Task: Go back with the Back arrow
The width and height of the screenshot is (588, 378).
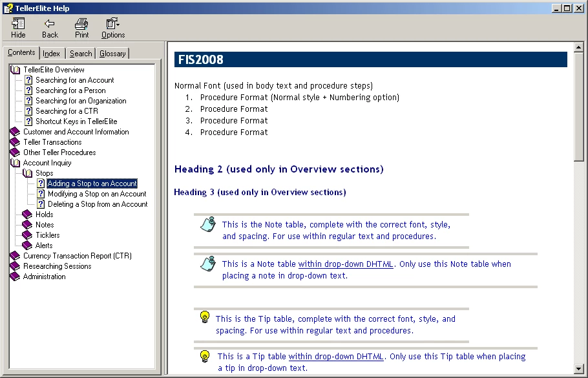Action: pos(50,28)
